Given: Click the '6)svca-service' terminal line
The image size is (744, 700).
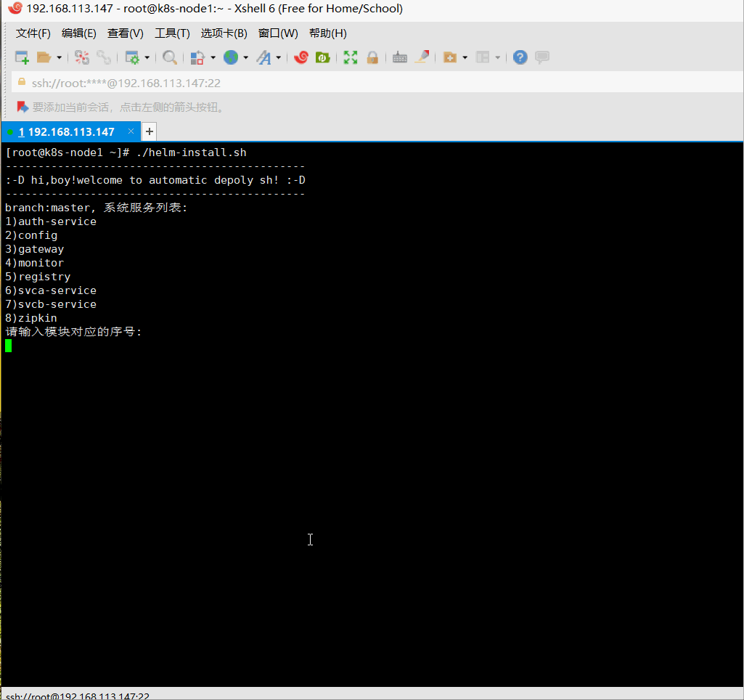Looking at the screenshot, I should pos(51,290).
